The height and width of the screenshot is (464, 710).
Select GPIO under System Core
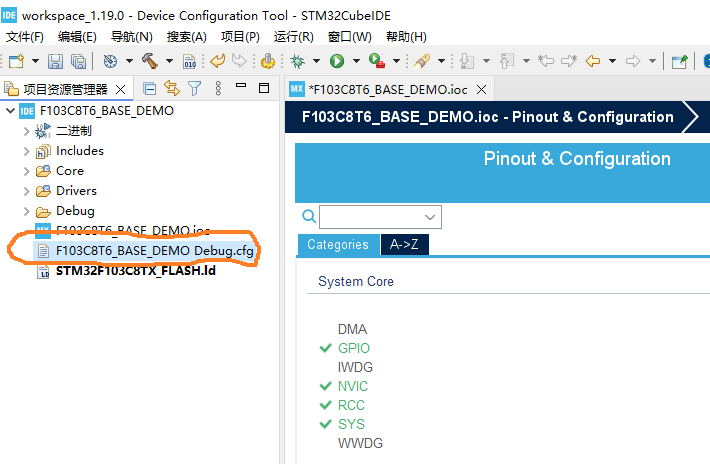(354, 348)
